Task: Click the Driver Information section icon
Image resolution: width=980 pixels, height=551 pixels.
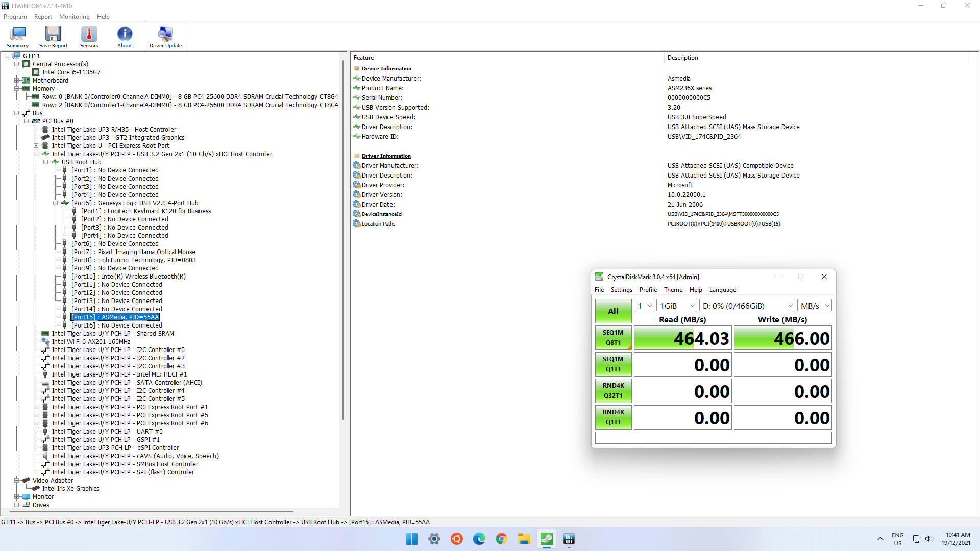Action: coord(357,156)
